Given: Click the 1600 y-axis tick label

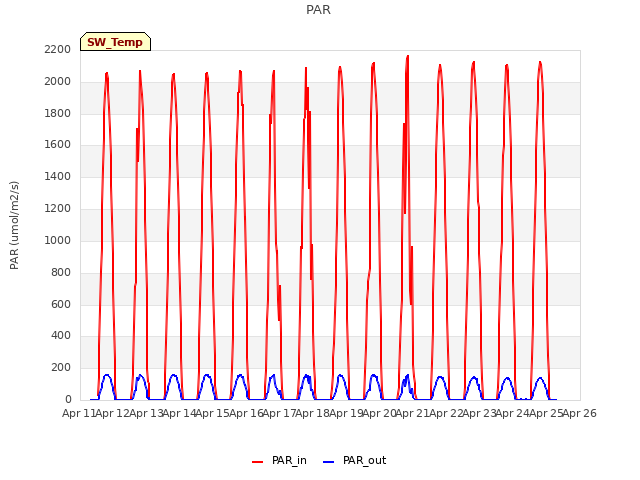Looking at the screenshot, I should coord(58,144).
